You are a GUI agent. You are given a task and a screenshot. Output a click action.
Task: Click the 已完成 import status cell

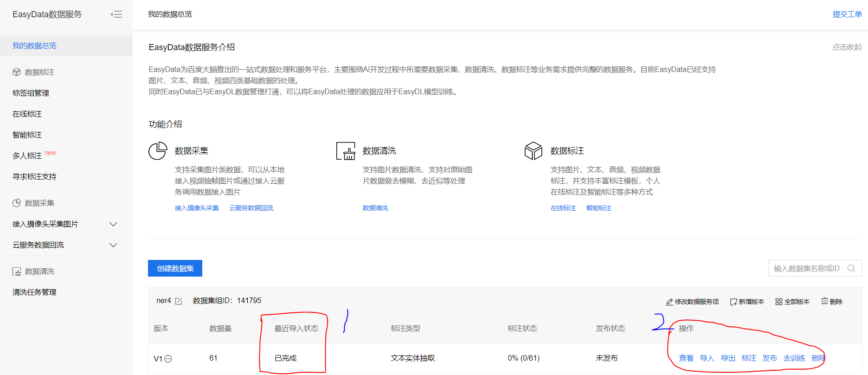tap(285, 358)
